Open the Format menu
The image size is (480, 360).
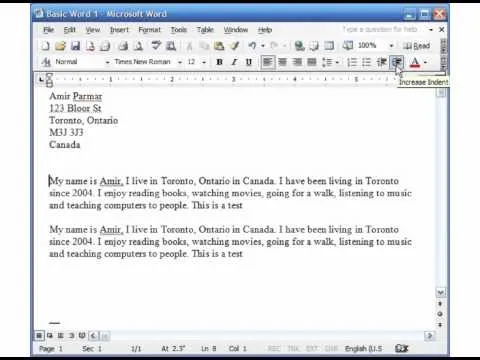(149, 30)
